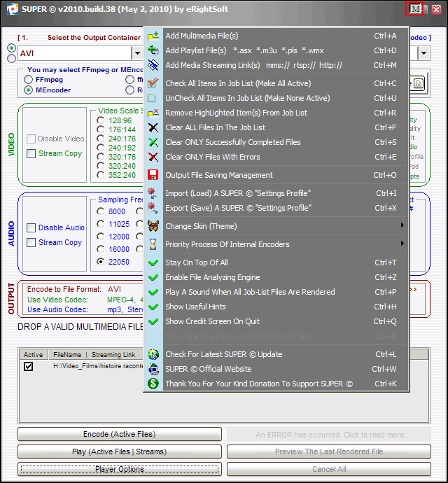Choose Export (Save) A SUPER Settings Profile
The width and height of the screenshot is (448, 483).
point(276,208)
